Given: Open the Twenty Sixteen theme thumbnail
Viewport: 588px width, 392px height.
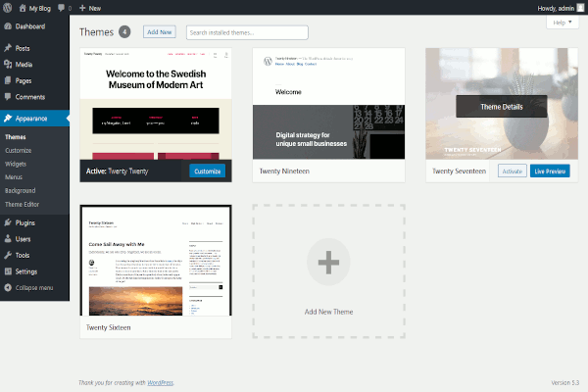Looking at the screenshot, I should [156, 261].
